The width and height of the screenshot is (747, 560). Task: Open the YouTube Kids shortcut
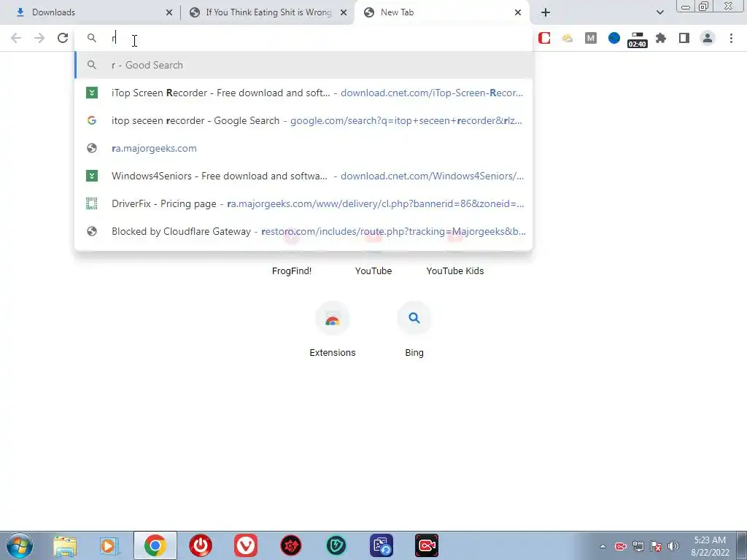pyautogui.click(x=455, y=271)
